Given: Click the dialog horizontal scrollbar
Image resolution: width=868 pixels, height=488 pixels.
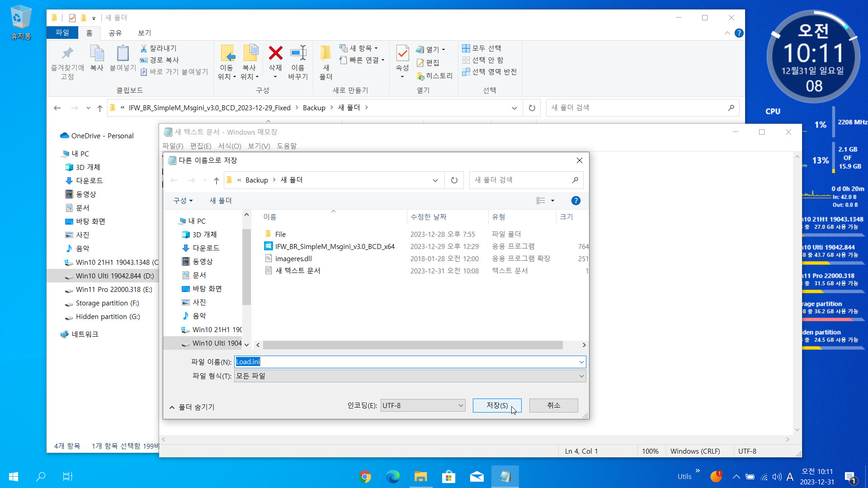Looking at the screenshot, I should [x=413, y=345].
